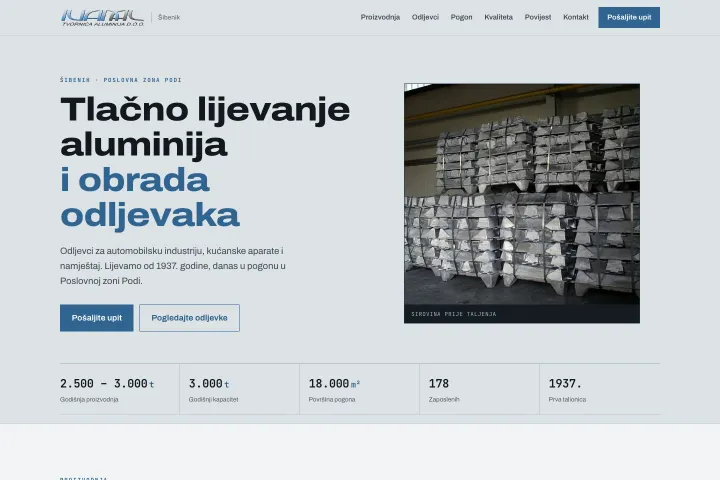Screen dimensions: 720x480
Task: Go to the Pogon section
Action: click(x=461, y=17)
